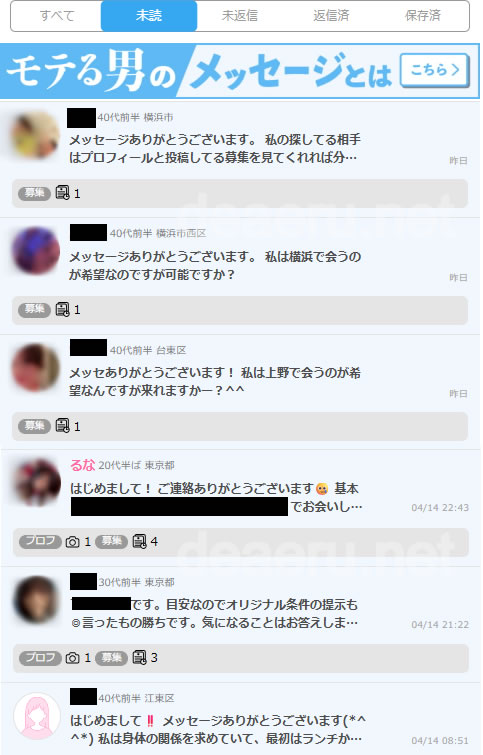Screen dimensions: 483x755
Task: Switch to the 未返信 tab
Action: 239,16
